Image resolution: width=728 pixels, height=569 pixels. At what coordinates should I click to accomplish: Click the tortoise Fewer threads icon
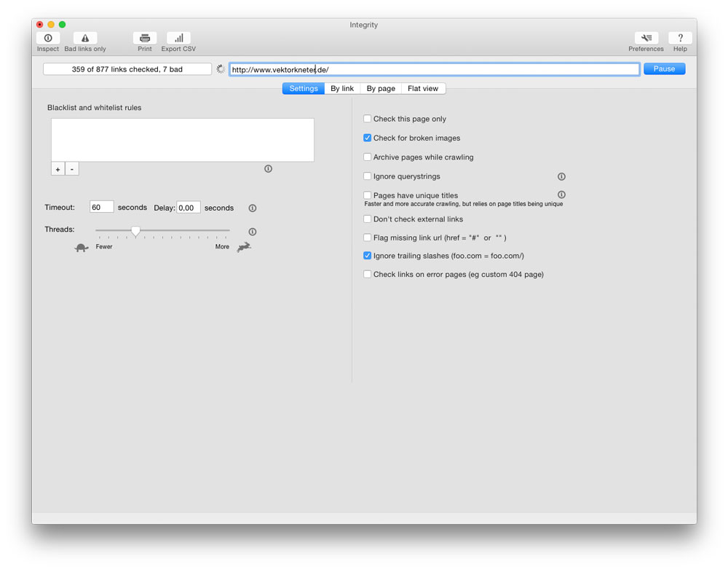[x=82, y=248]
